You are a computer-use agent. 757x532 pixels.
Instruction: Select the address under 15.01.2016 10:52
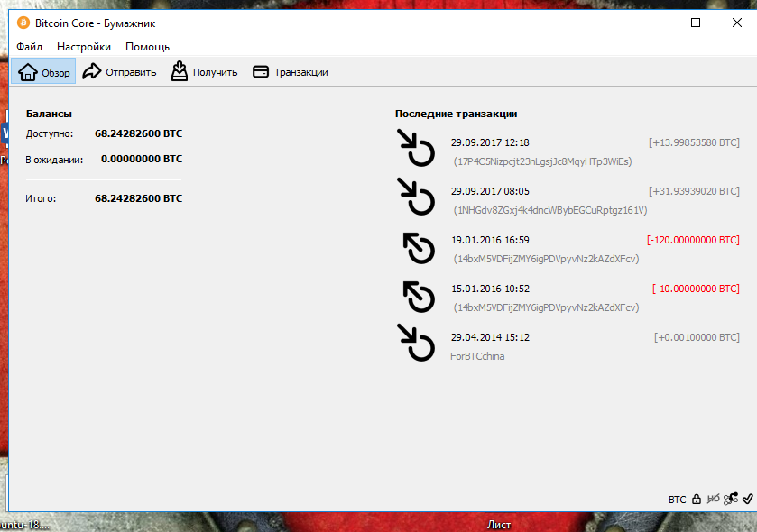coord(546,307)
